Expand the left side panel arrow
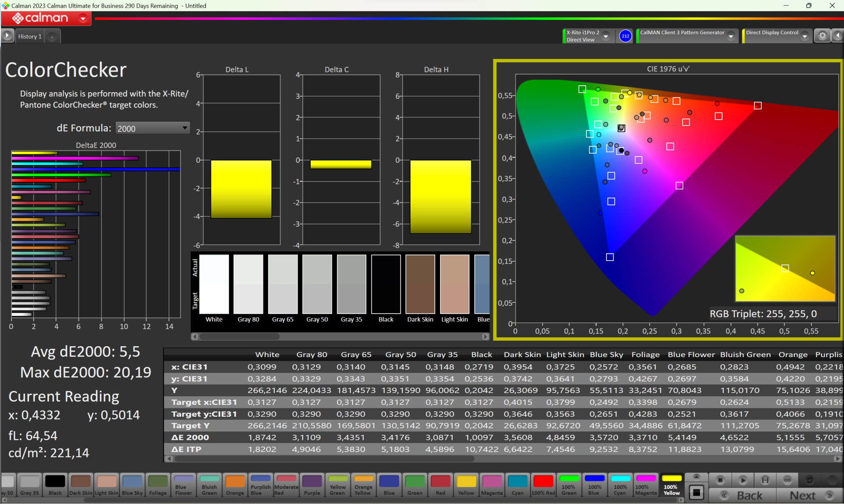 [x=7, y=36]
